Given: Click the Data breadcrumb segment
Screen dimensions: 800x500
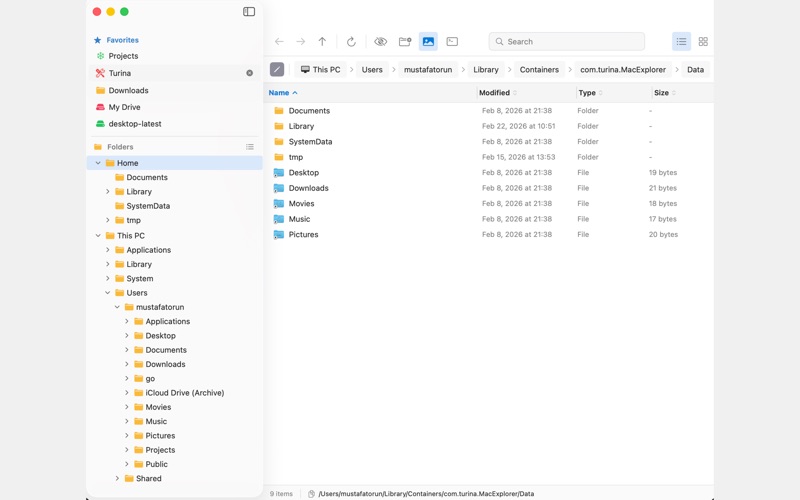Looking at the screenshot, I should 695,69.
